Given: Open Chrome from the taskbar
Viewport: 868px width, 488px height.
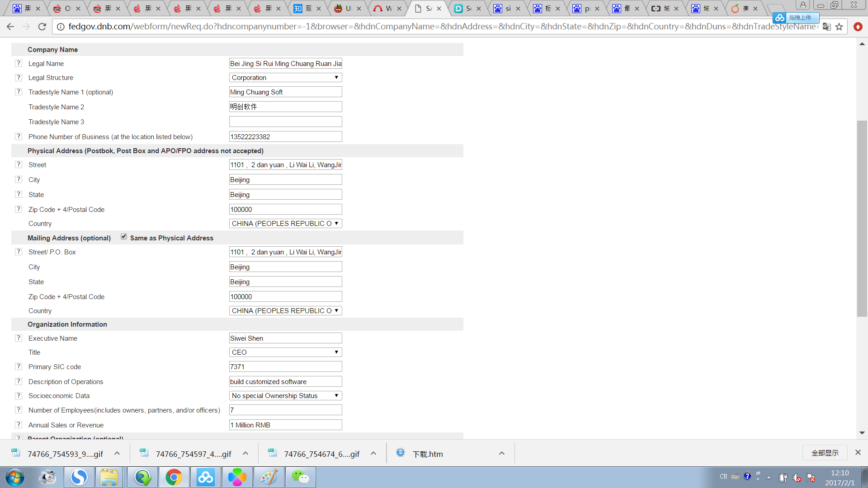Looking at the screenshot, I should click(x=174, y=477).
